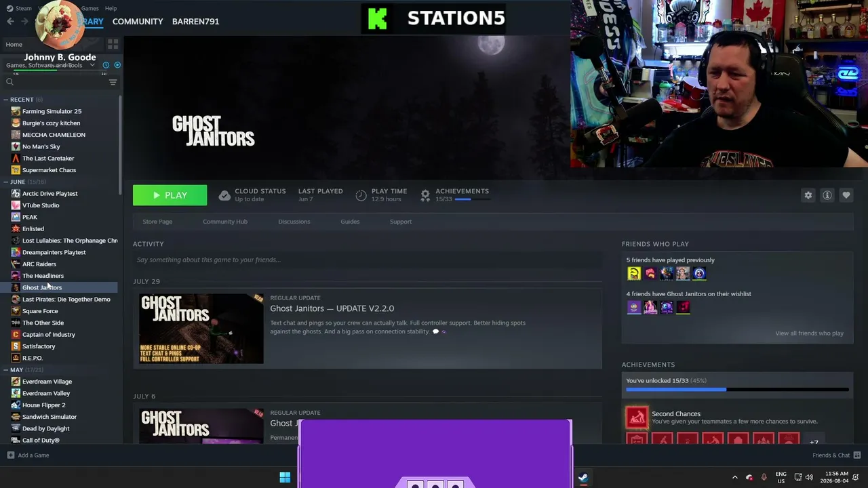Go back with the left arrow
The width and height of the screenshot is (868, 488).
[10, 21]
